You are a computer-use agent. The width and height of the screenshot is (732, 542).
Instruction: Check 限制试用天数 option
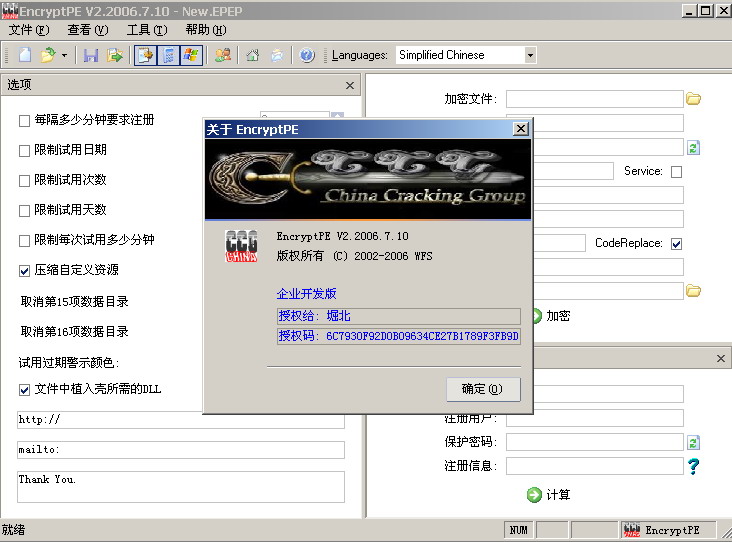pos(24,211)
